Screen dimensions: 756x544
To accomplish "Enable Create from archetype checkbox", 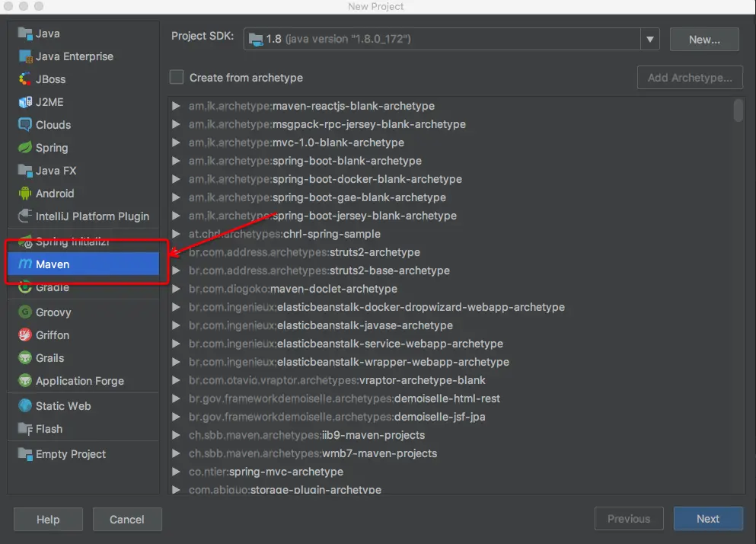I will (x=177, y=77).
